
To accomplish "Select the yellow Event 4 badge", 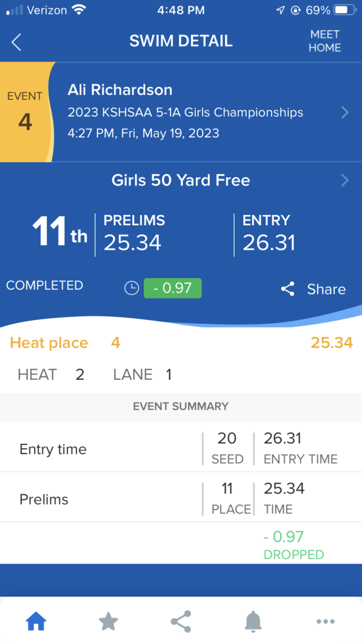I will point(26,112).
